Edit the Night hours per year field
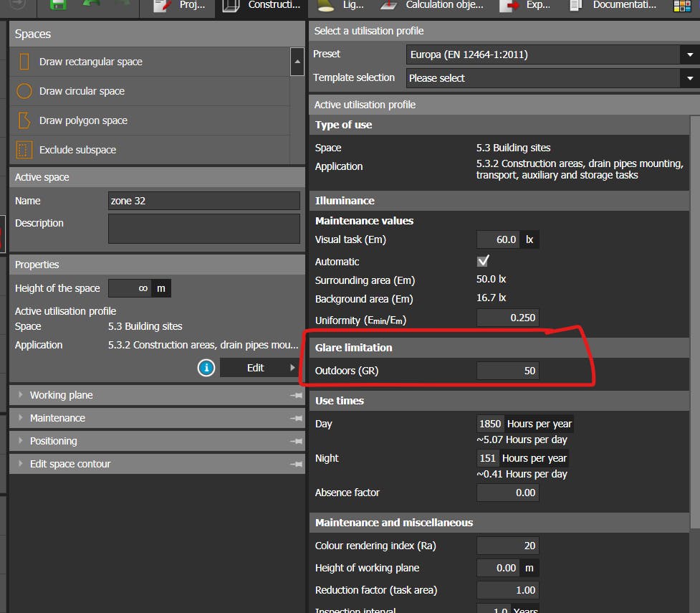The image size is (700, 613). (x=487, y=458)
